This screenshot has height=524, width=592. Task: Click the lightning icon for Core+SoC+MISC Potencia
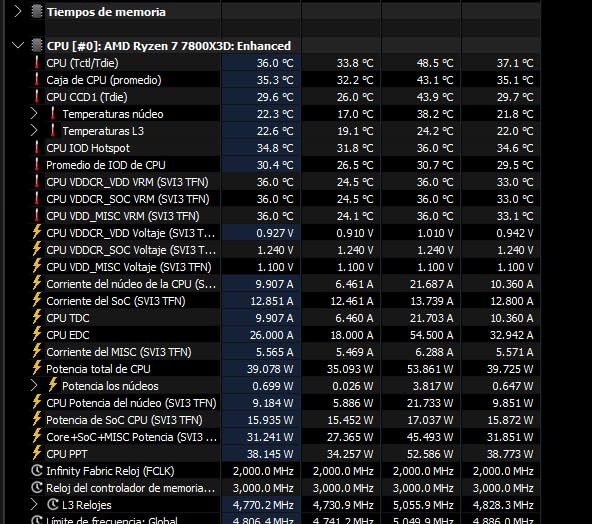click(x=37, y=436)
